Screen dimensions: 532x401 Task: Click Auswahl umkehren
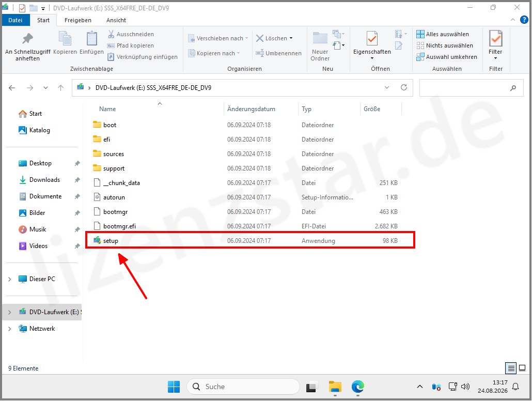pos(447,57)
